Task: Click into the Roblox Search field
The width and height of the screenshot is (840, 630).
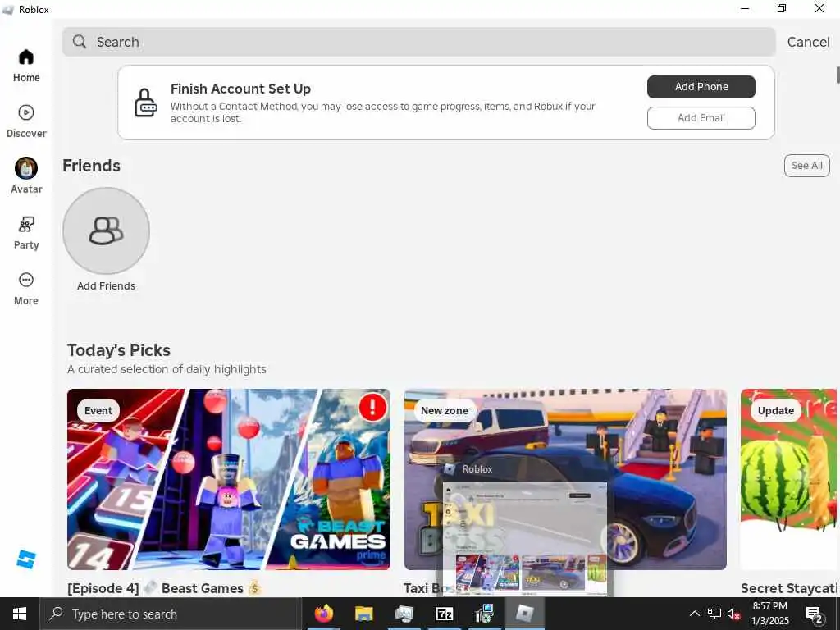Action: tap(419, 42)
